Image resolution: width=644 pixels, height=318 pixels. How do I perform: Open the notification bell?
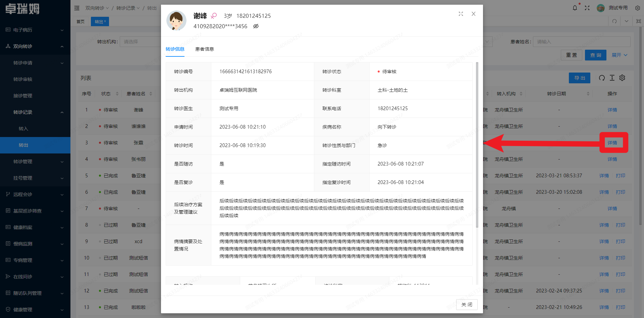tap(575, 8)
